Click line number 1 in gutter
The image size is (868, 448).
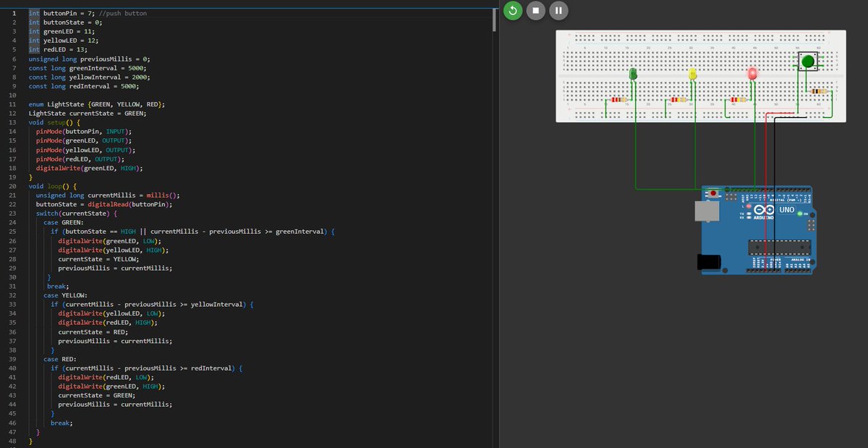point(14,14)
